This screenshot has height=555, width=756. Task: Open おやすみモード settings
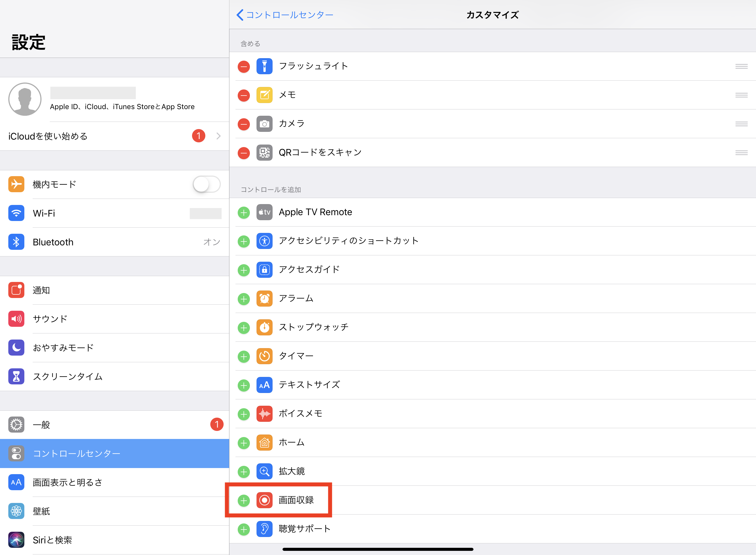click(x=115, y=348)
